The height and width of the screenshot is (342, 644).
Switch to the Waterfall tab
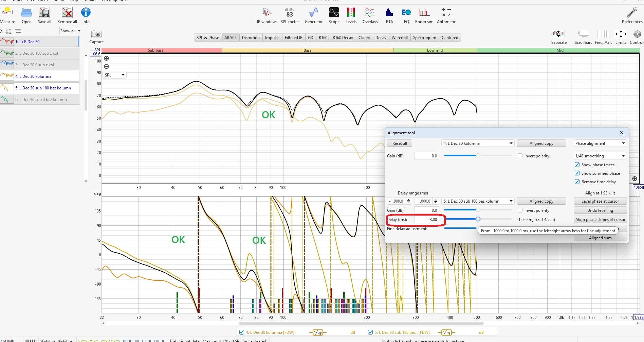(399, 38)
